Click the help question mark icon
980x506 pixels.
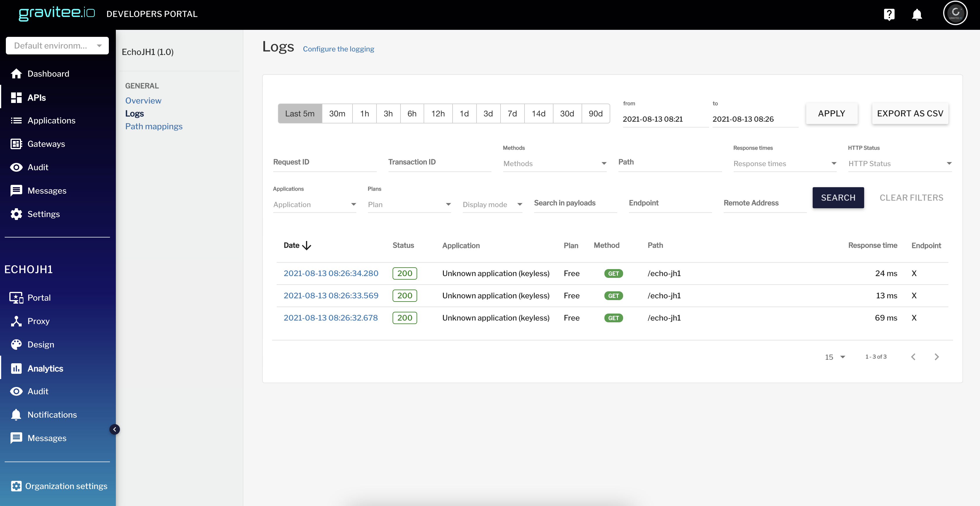point(889,14)
